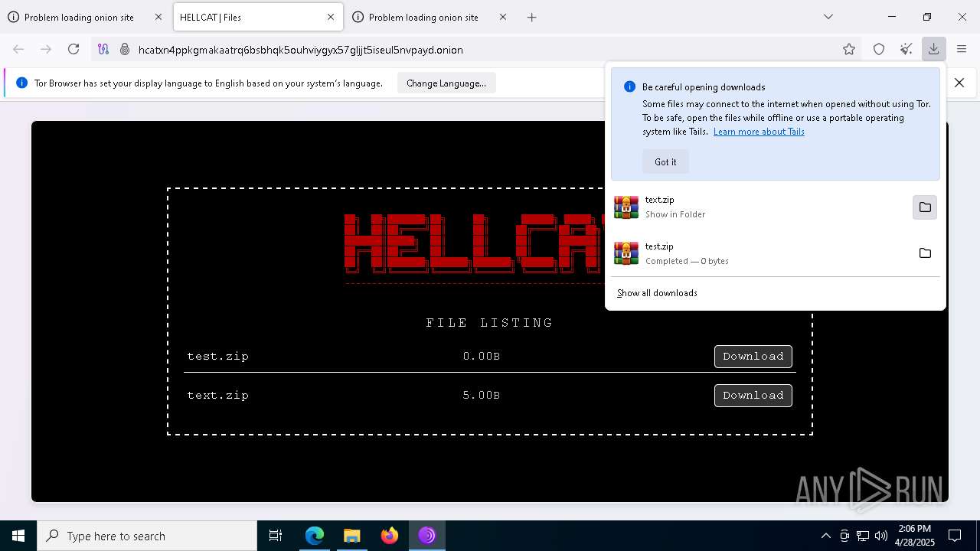Screen dimensions: 980x551
Task: Open File Explorer from taskbar
Action: point(352,536)
